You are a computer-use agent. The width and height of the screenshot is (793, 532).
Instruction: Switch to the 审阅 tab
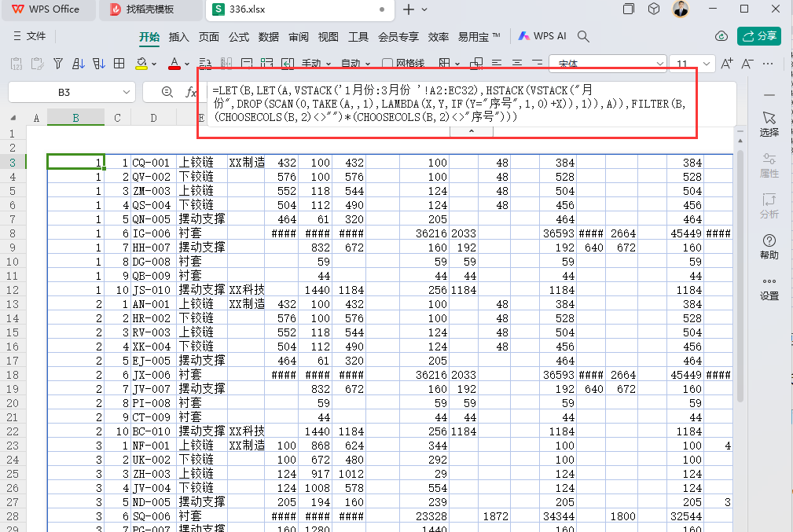coord(299,37)
